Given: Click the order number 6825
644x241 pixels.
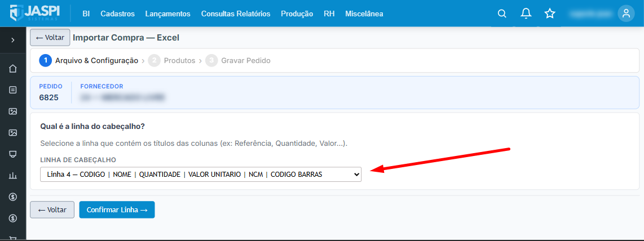Looking at the screenshot, I should 49,97.
